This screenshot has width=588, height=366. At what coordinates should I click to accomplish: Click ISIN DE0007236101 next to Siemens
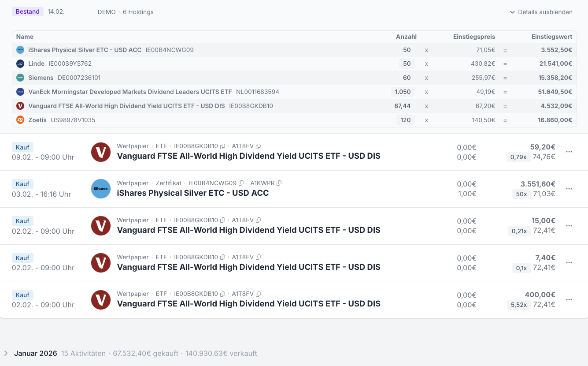(79, 78)
